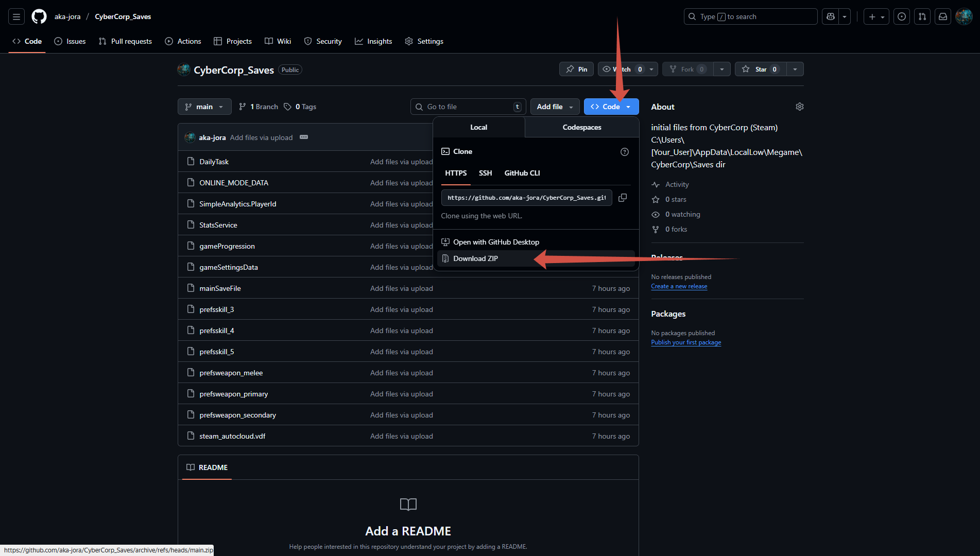
Task: Star the CyberCorp_Saves repository
Action: (761, 69)
